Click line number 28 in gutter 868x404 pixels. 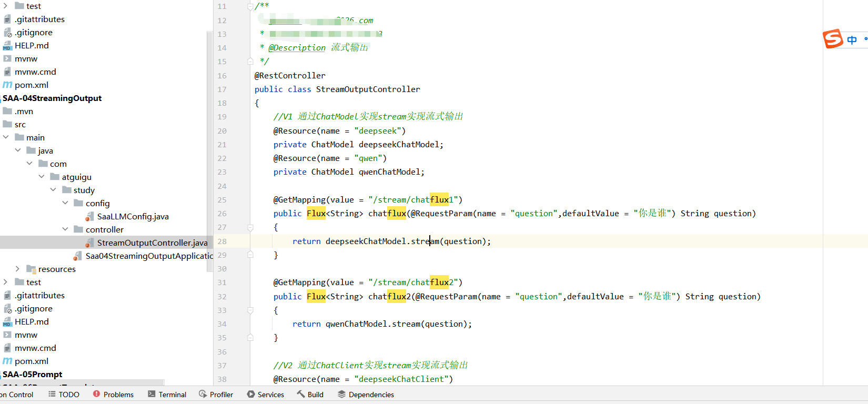(222, 241)
